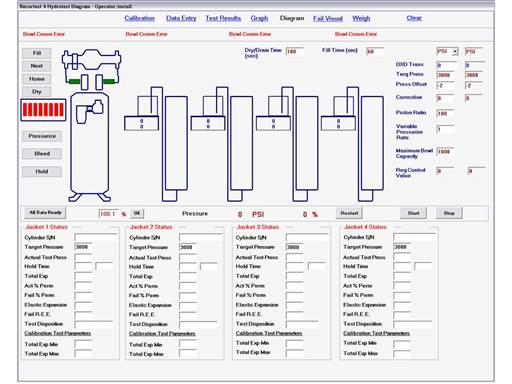Open the Test Results tab
The height and width of the screenshot is (384, 512).
pos(223,18)
